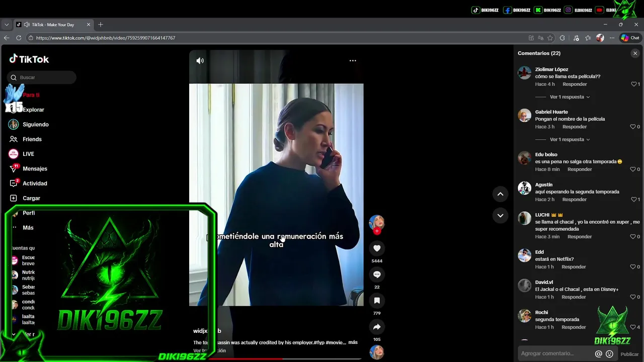Image resolution: width=644 pixels, height=362 pixels.
Task: Toggle video sound mute
Action: [200, 60]
